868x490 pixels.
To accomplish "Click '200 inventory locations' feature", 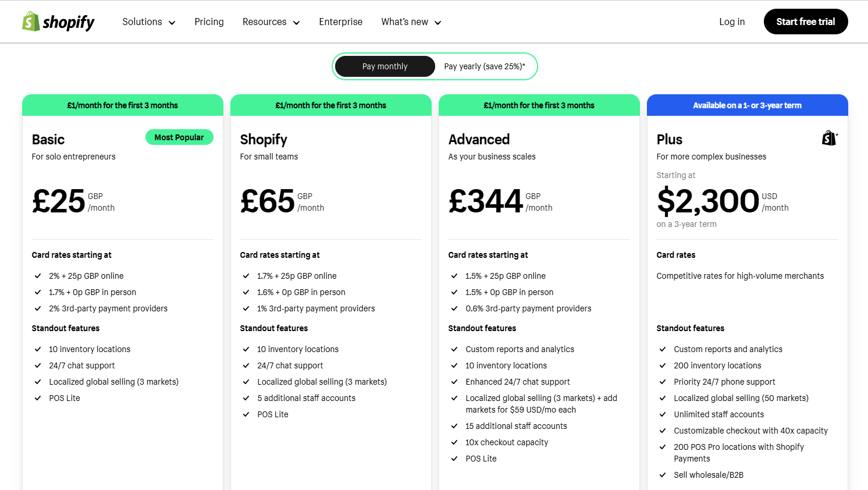I will click(x=717, y=365).
